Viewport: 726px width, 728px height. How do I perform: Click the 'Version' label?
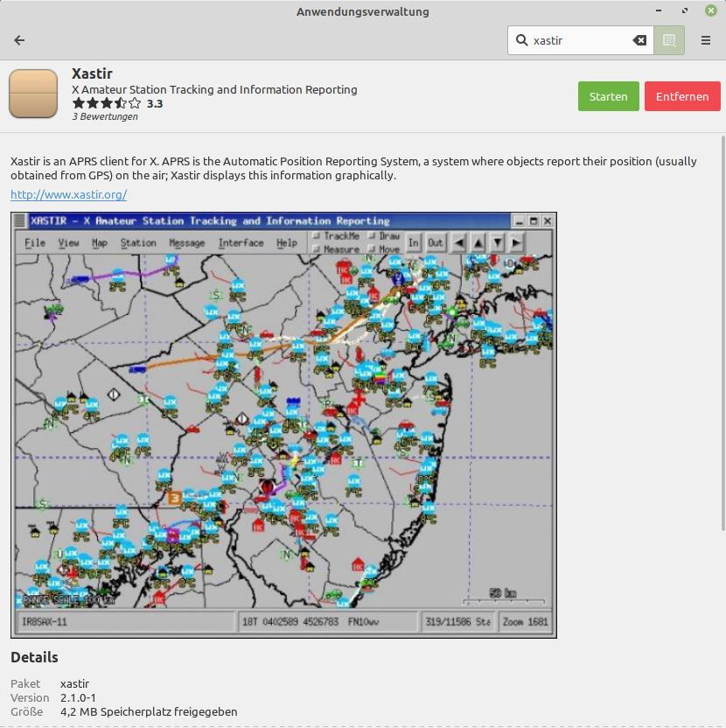pyautogui.click(x=30, y=698)
